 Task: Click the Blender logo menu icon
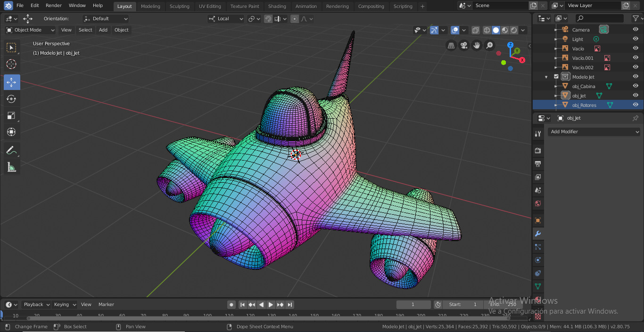pyautogui.click(x=8, y=6)
